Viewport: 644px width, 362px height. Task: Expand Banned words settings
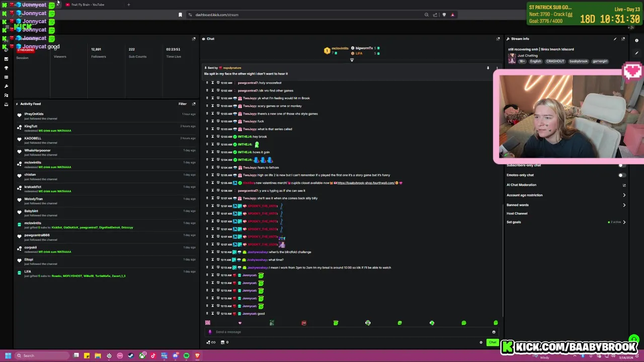[x=624, y=205]
